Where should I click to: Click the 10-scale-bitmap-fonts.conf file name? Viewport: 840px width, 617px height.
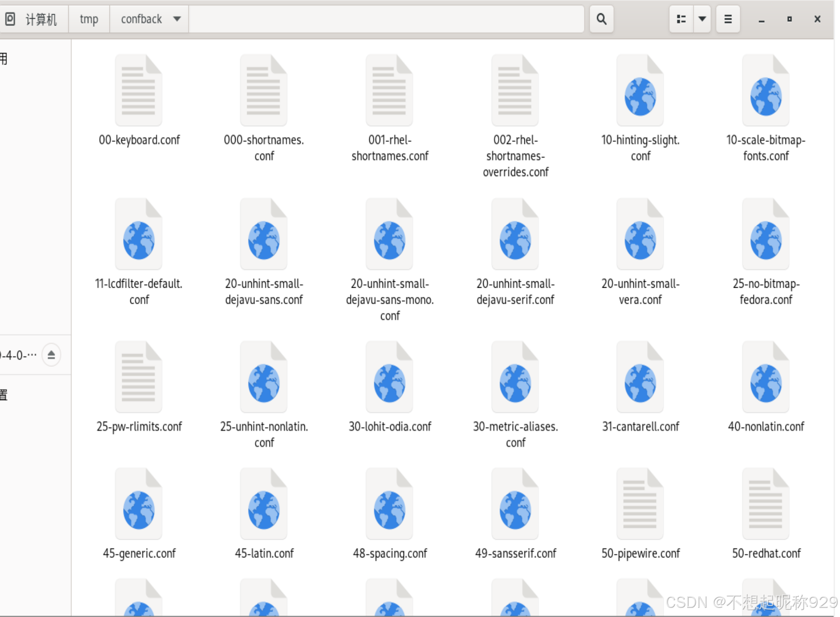[x=766, y=148]
